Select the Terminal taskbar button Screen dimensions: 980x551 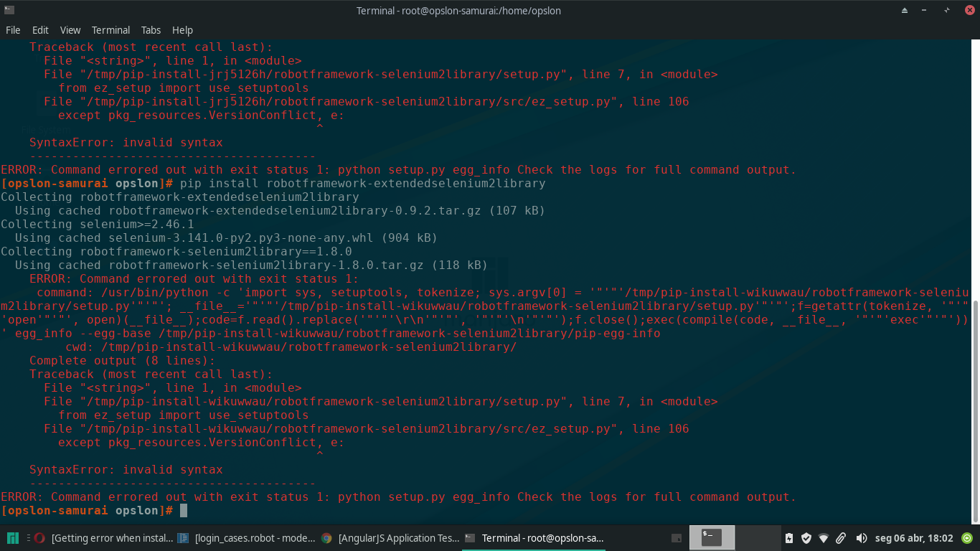(534, 538)
